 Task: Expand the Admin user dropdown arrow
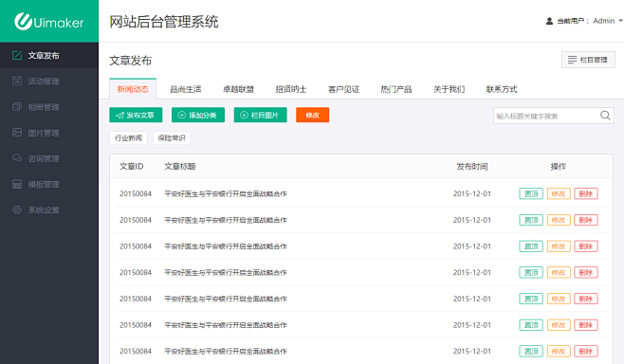(620, 21)
